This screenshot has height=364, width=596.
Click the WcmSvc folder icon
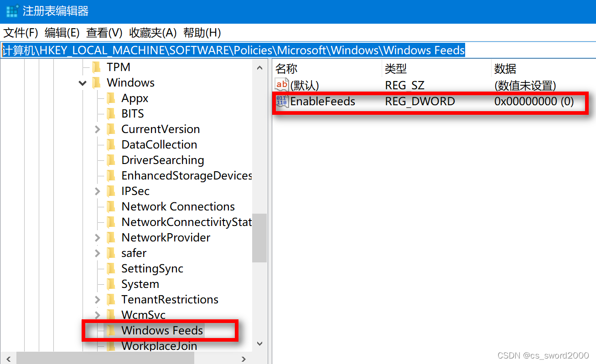111,315
